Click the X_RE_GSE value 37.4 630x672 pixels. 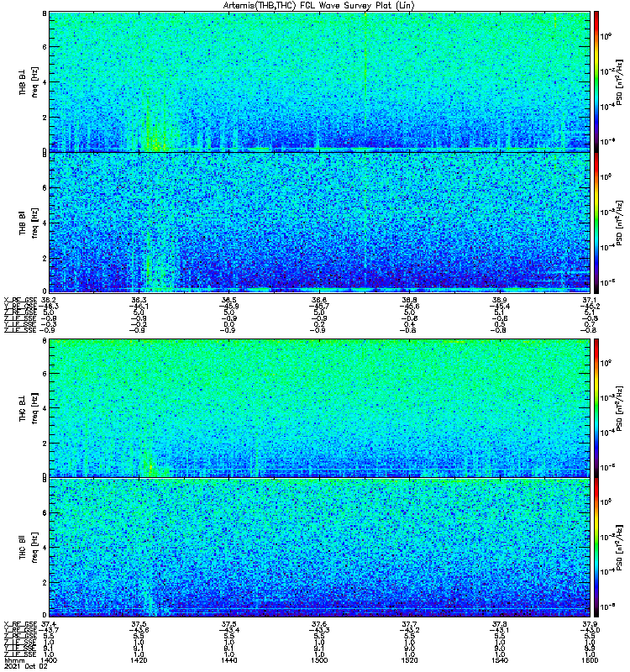tap(49, 624)
